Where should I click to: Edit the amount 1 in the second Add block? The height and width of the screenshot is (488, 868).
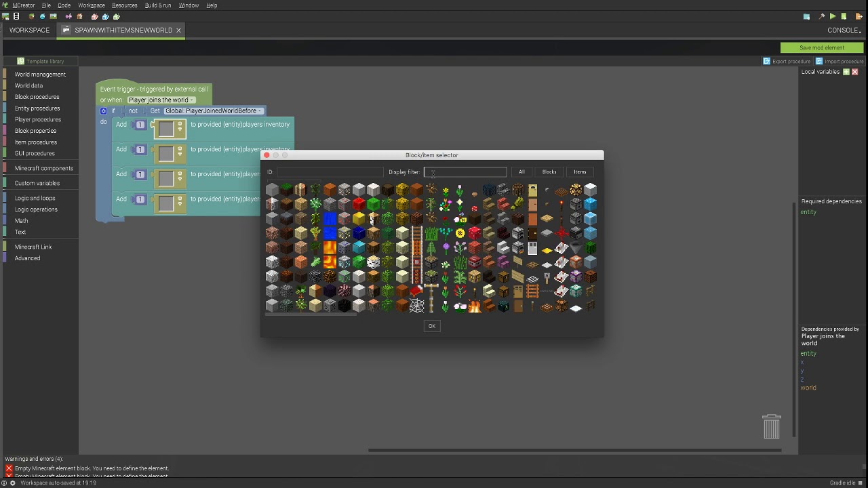pyautogui.click(x=140, y=149)
